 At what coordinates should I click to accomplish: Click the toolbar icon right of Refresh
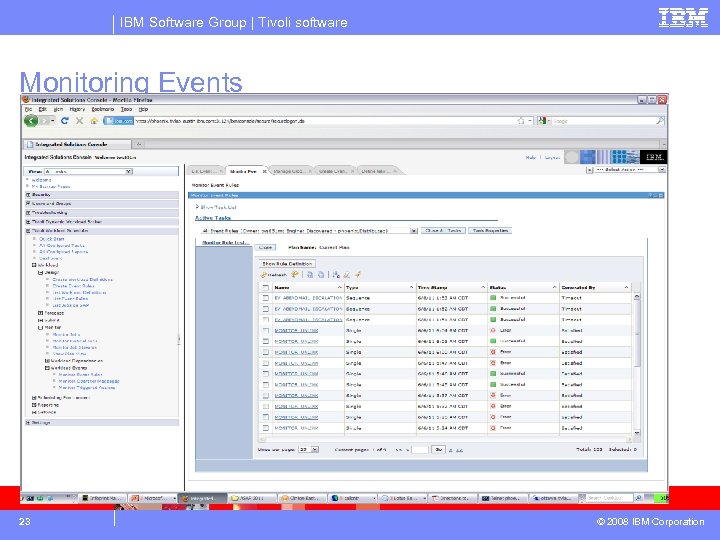click(x=295, y=275)
